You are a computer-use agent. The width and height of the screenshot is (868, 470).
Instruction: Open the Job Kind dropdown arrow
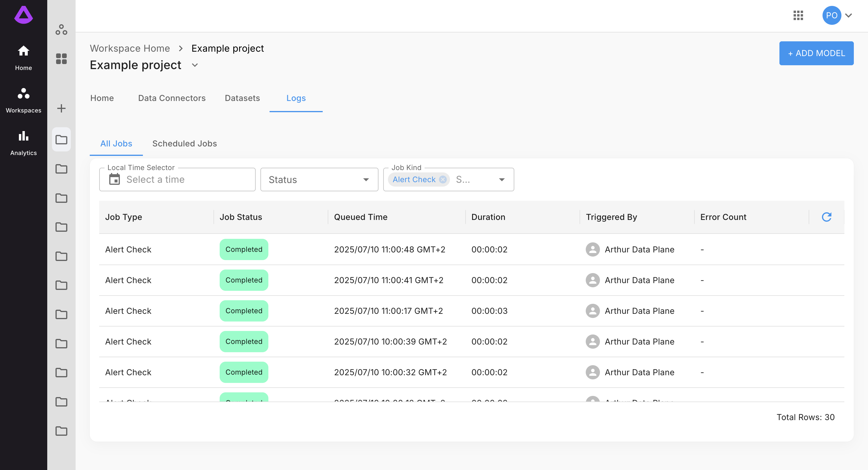[502, 179]
